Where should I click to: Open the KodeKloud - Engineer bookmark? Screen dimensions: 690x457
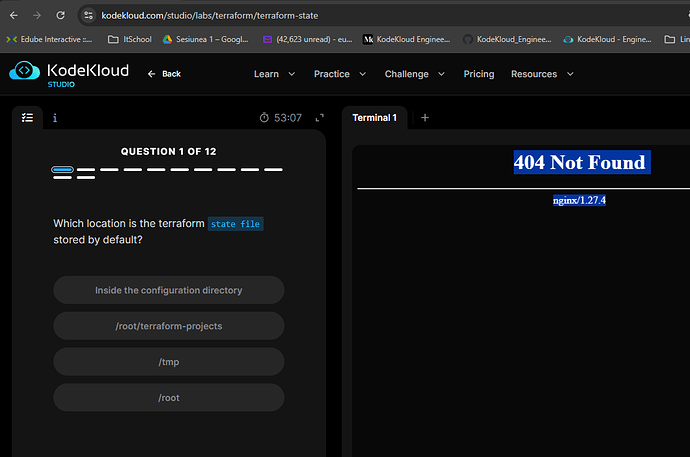[x=607, y=40]
